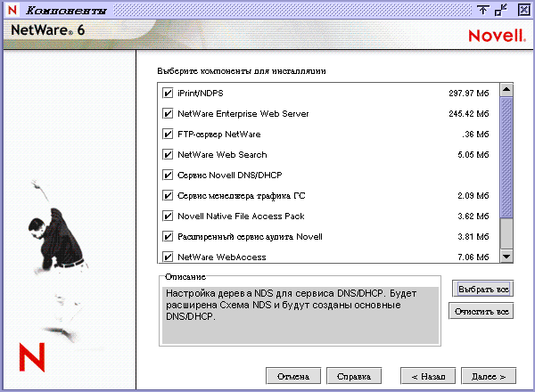Click the Novell N icon in title bar
Image resolution: width=535 pixels, height=392 pixels.
12,10
